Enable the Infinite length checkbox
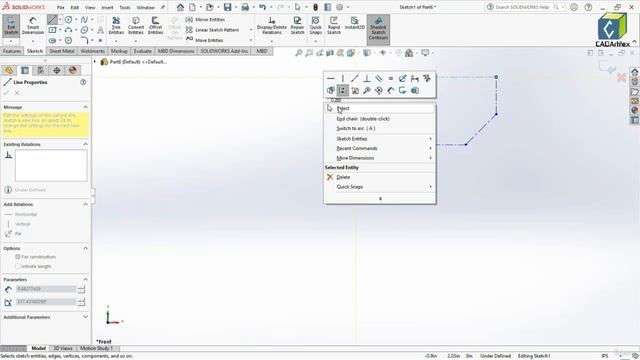This screenshot has height=360, width=640. (18, 266)
